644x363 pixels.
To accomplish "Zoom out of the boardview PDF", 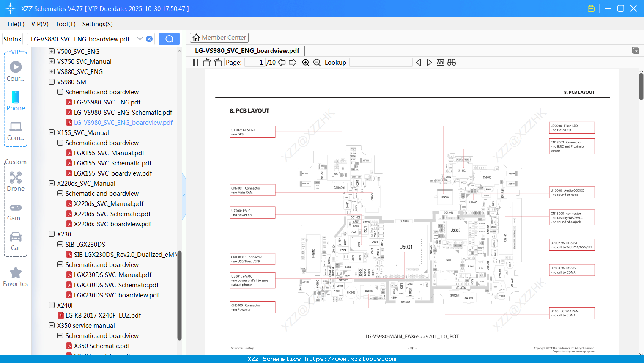I will coord(316,62).
